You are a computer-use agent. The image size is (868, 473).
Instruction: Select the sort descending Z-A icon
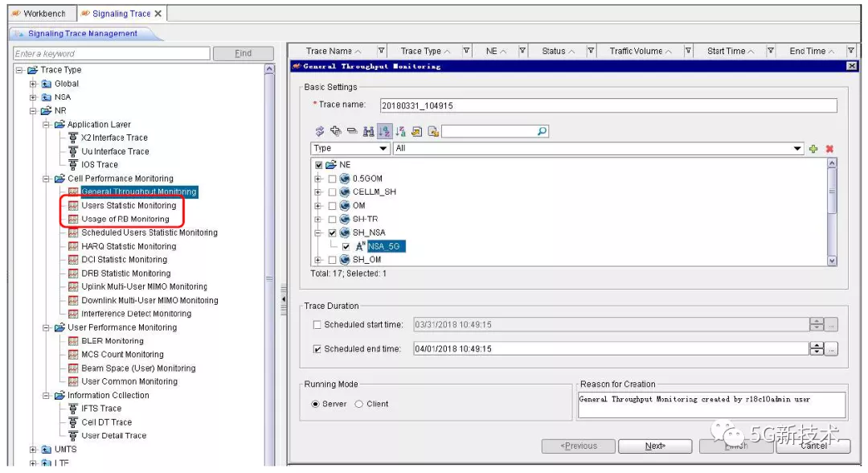[401, 131]
